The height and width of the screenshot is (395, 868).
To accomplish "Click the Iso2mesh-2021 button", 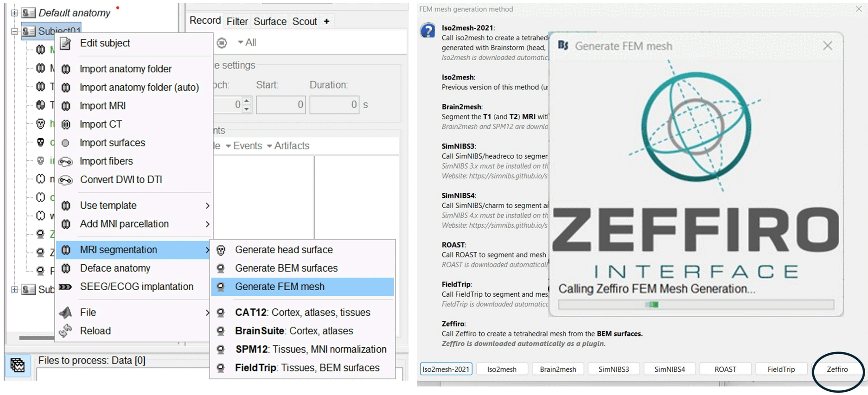I will pos(446,369).
